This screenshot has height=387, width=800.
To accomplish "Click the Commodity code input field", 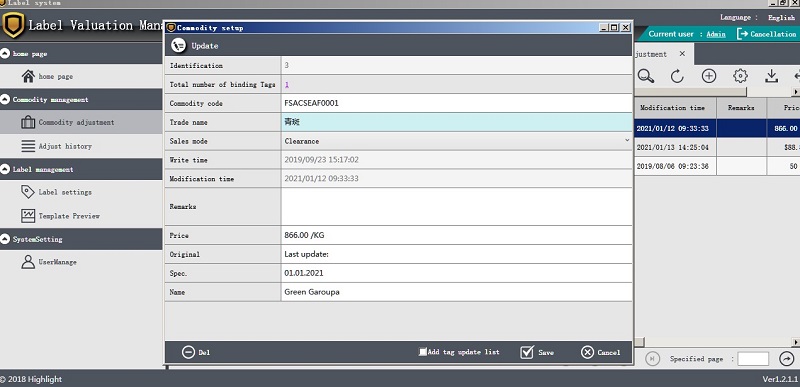I will [x=457, y=103].
